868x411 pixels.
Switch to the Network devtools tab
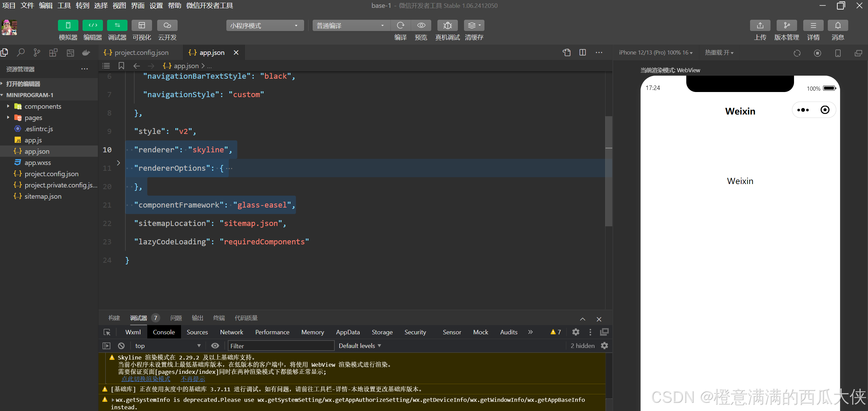click(x=231, y=332)
